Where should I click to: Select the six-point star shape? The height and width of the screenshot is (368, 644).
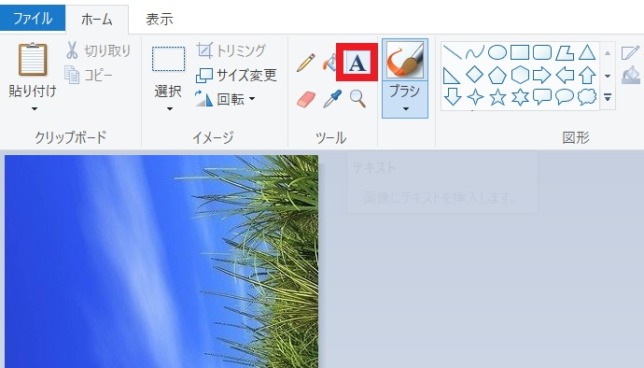coord(520,97)
